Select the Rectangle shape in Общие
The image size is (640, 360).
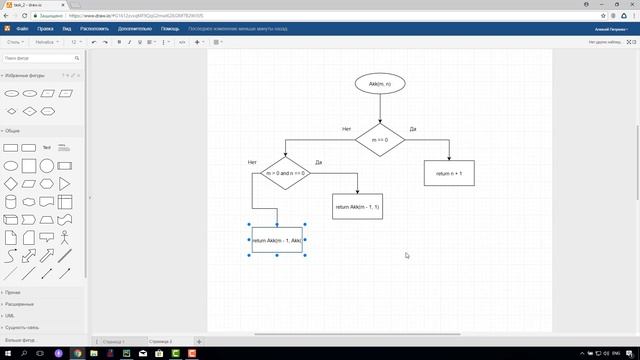click(11, 148)
